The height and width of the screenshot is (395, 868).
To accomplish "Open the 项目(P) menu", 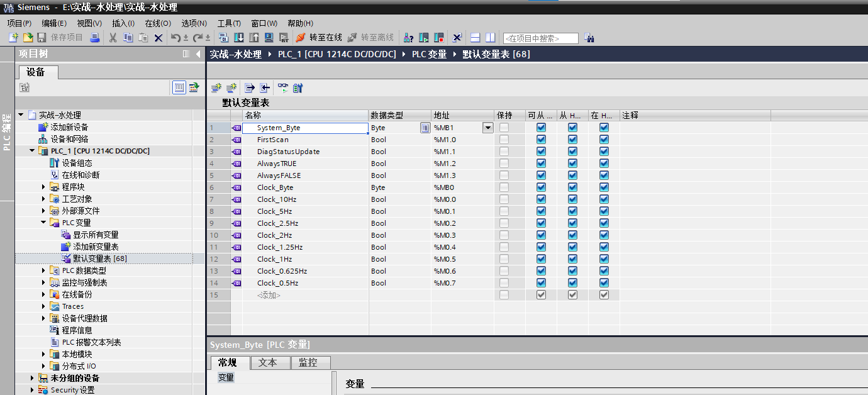I will click(19, 23).
